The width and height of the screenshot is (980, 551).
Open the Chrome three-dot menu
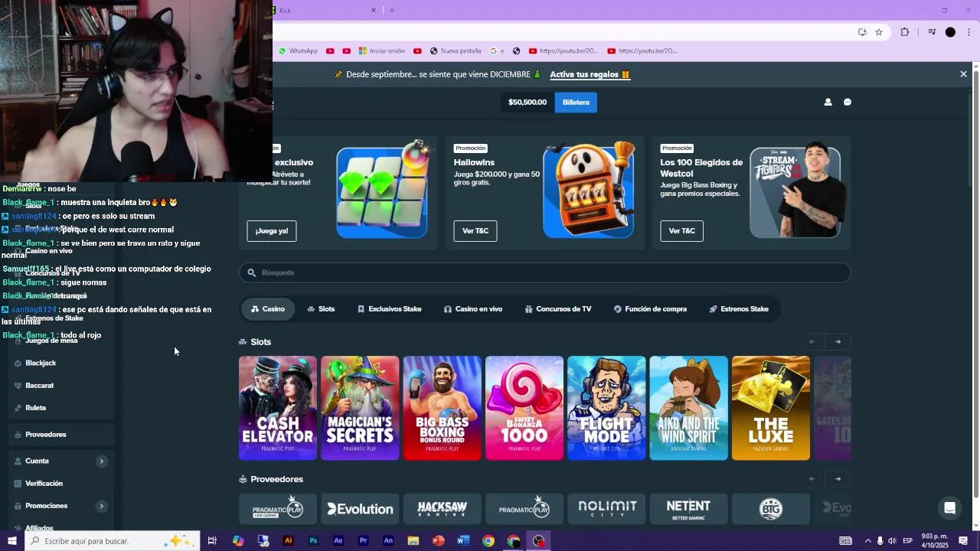click(x=969, y=32)
